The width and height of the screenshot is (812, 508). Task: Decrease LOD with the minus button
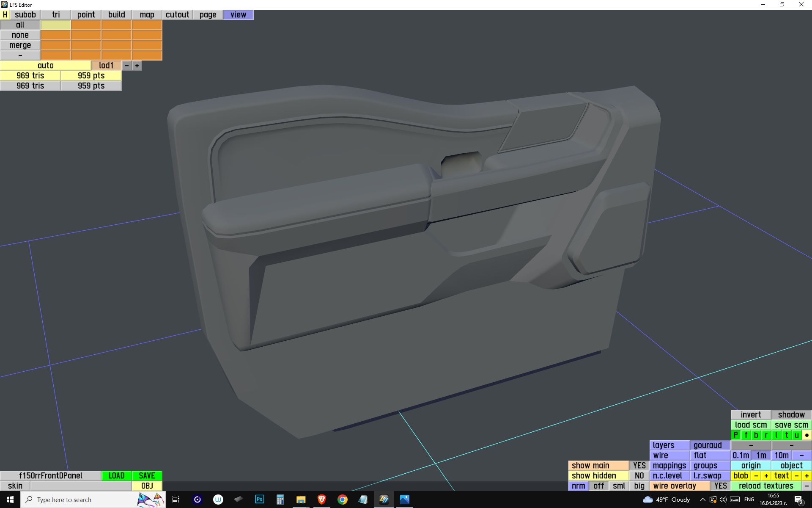127,66
